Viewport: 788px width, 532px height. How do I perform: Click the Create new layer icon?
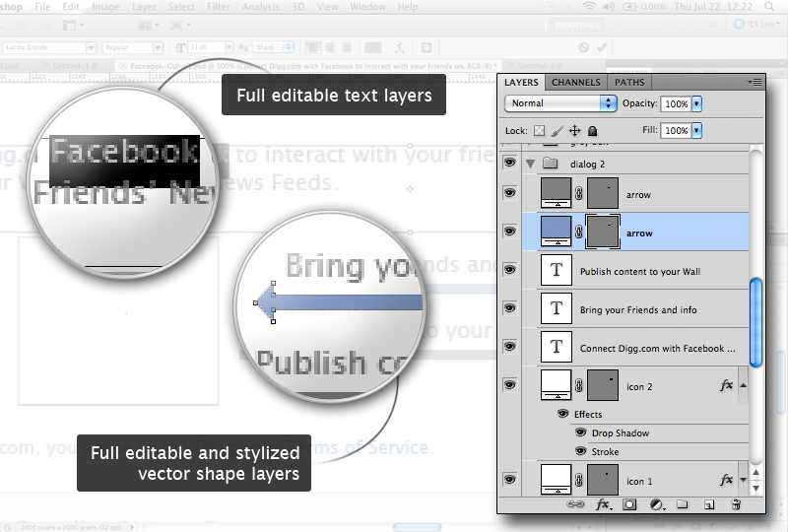tap(709, 504)
